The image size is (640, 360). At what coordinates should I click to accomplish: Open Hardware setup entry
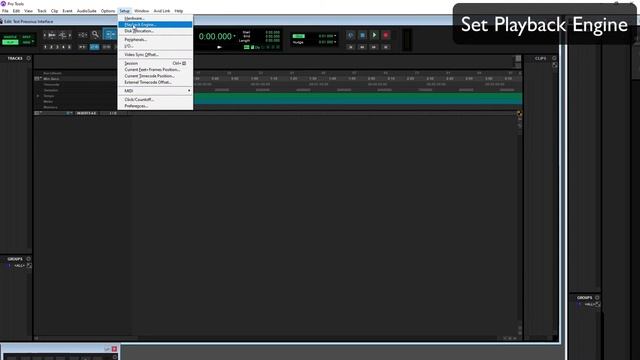pos(155,18)
